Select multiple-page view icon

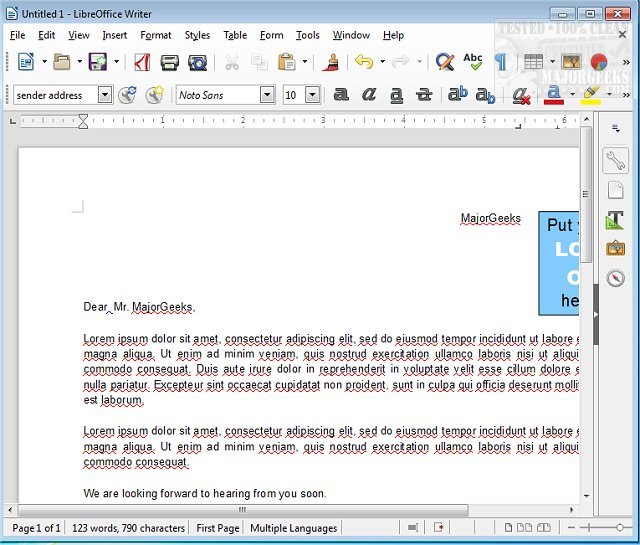coord(524,528)
